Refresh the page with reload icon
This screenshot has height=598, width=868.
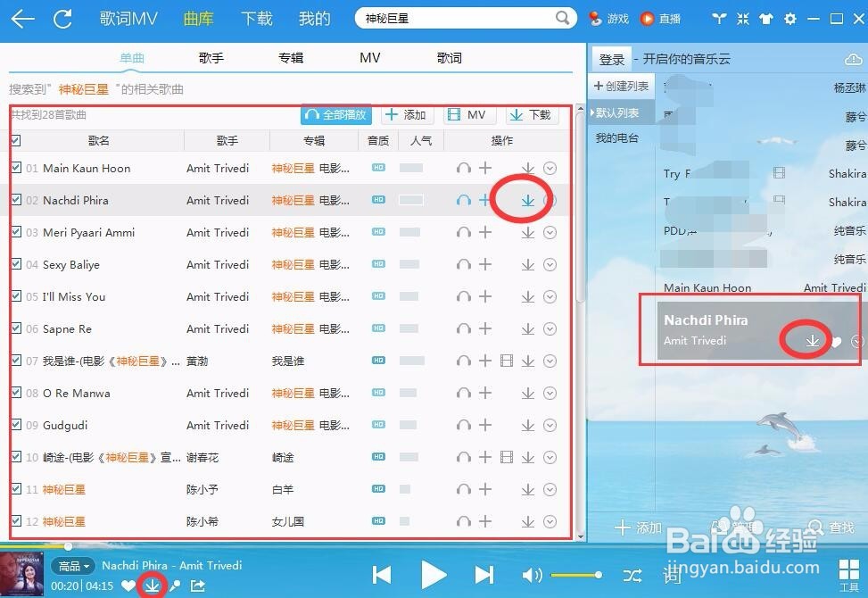(x=62, y=18)
